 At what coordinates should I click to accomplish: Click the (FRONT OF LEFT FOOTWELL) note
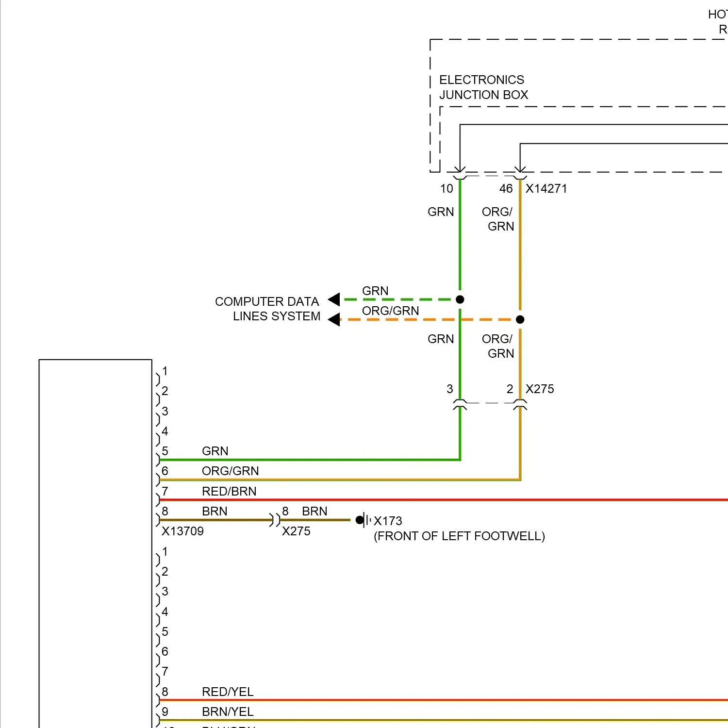pos(459,536)
